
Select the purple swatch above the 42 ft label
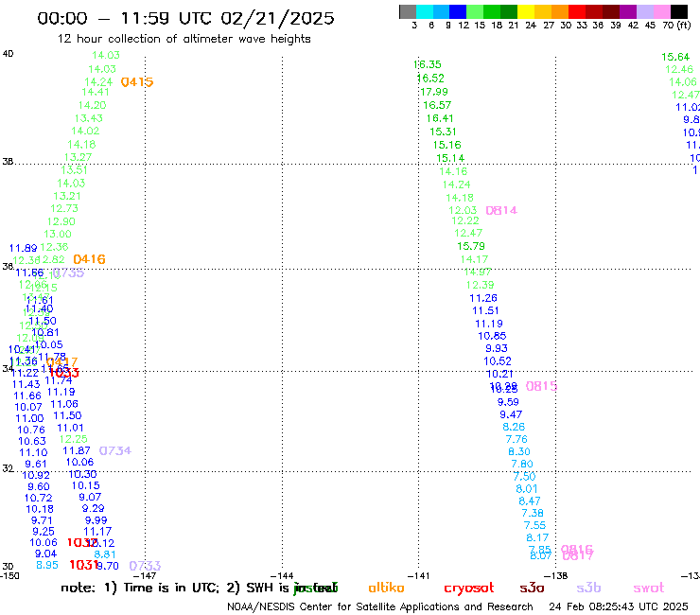[x=627, y=11]
